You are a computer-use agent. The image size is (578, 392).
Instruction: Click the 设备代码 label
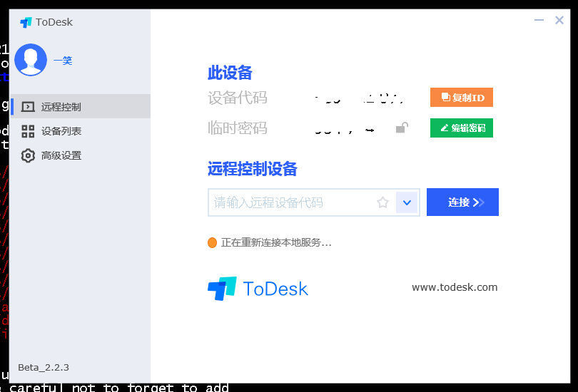tap(238, 98)
